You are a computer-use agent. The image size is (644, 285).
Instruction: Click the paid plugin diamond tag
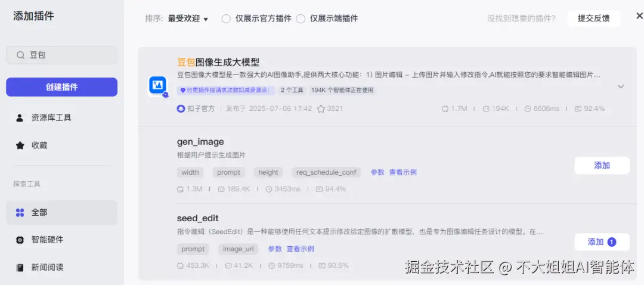227,91
